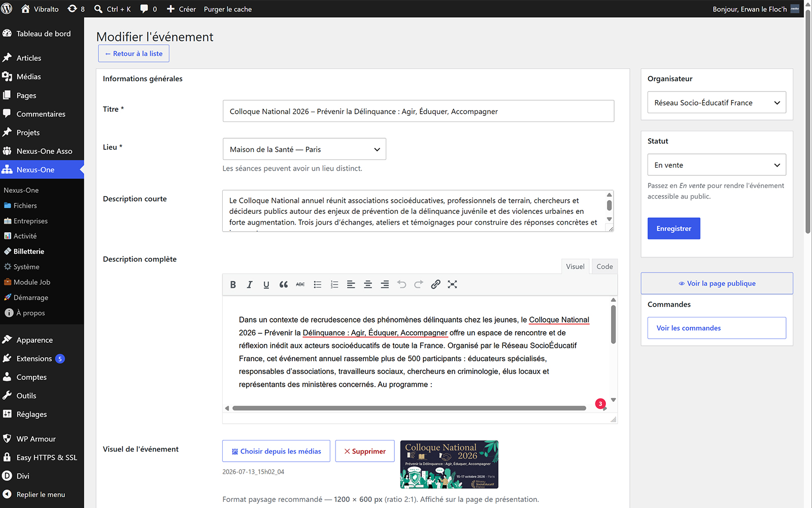
Task: Open Erwan le Floc'h profile menu
Action: [756, 9]
